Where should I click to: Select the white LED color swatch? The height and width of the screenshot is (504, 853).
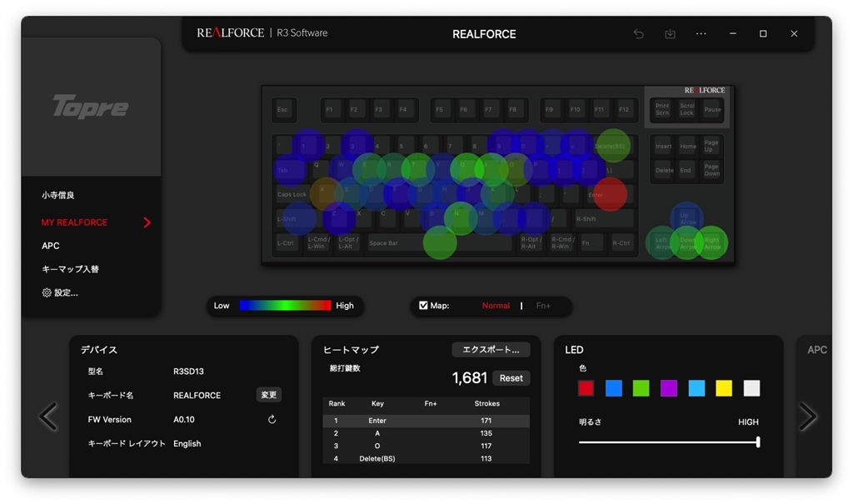tap(751, 388)
